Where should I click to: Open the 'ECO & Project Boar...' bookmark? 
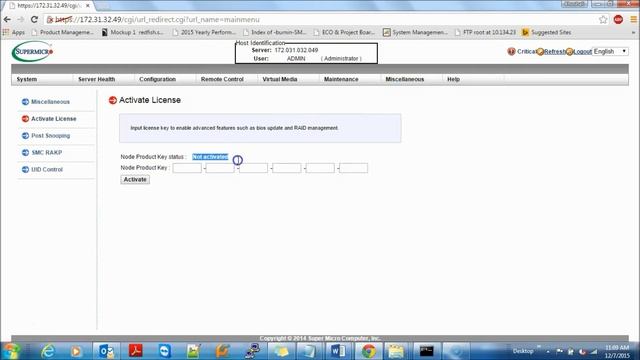coord(344,32)
